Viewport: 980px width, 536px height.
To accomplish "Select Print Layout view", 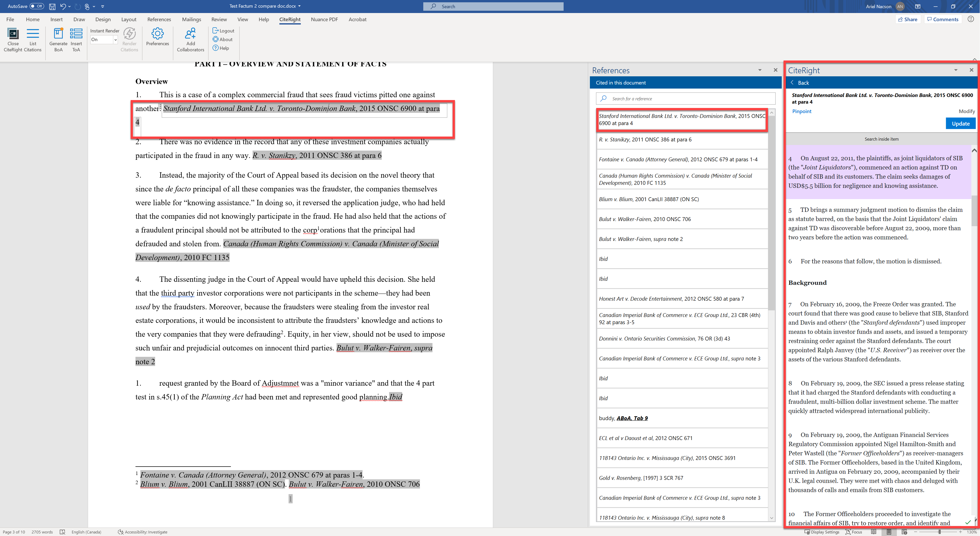I will pos(889,532).
